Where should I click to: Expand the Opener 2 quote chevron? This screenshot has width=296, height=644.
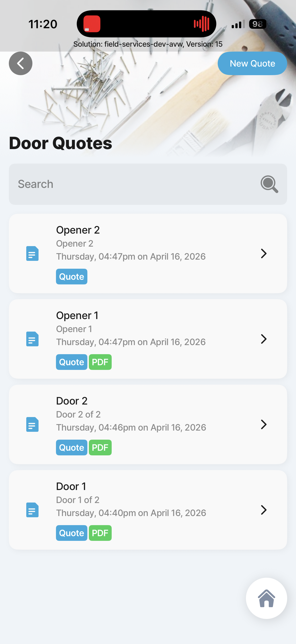click(264, 253)
